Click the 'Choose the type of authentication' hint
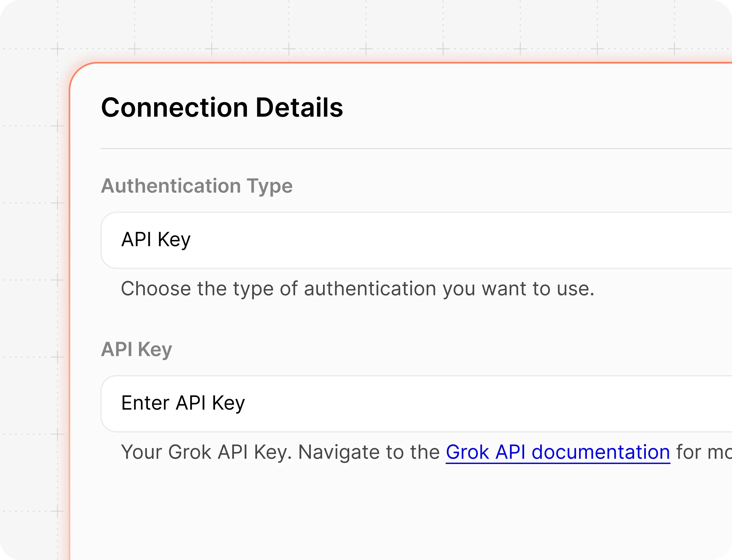 tap(357, 289)
